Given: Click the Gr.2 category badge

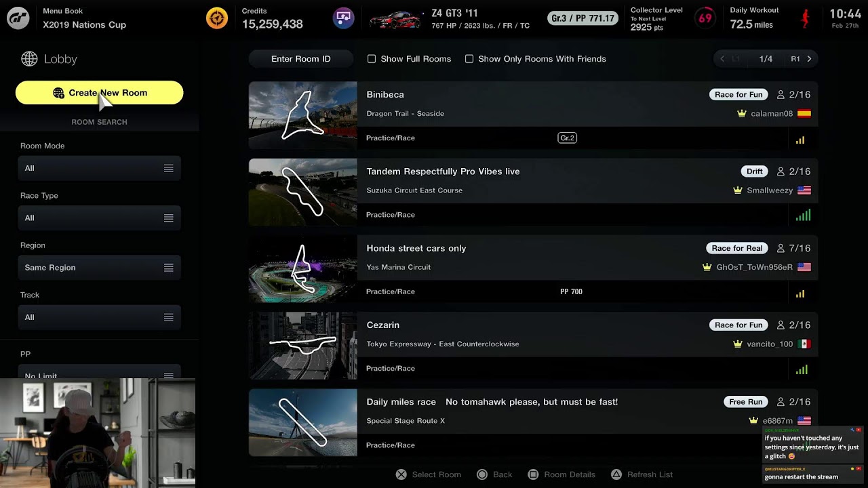Looking at the screenshot, I should (x=567, y=138).
